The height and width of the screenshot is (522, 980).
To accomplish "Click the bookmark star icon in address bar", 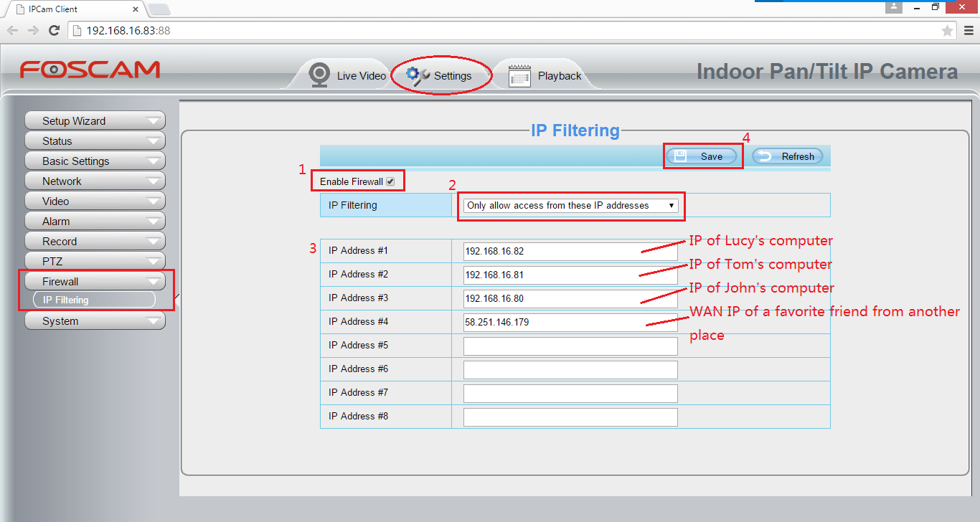I will [947, 30].
